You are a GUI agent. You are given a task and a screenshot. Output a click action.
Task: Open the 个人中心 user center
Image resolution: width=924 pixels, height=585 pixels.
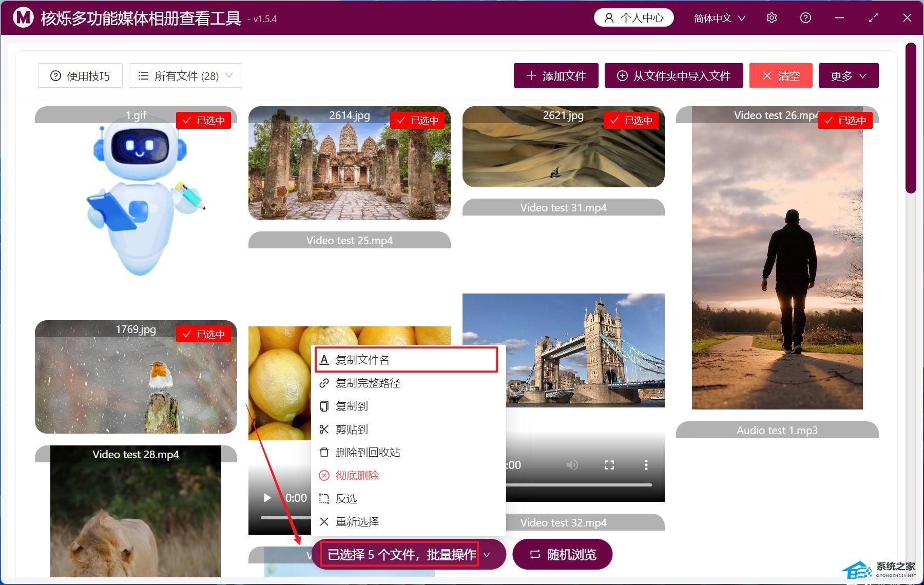[634, 18]
